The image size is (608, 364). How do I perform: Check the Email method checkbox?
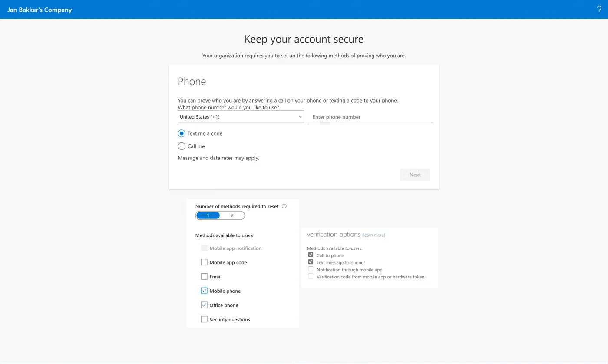204,277
